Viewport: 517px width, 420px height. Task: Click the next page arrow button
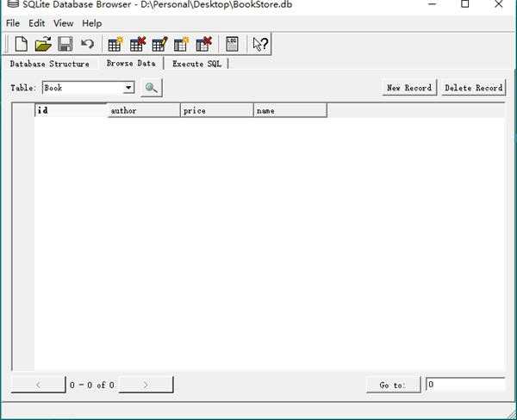coord(146,385)
